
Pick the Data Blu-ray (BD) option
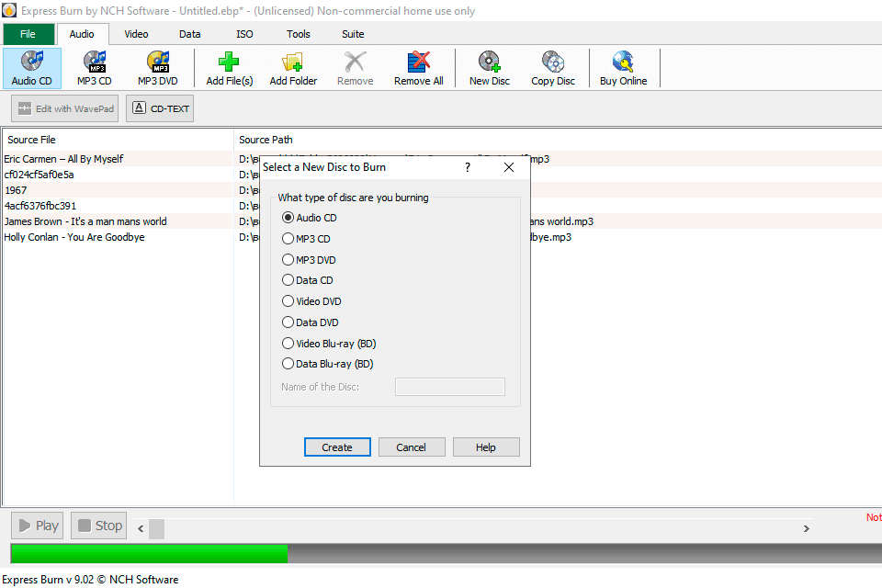click(x=288, y=364)
